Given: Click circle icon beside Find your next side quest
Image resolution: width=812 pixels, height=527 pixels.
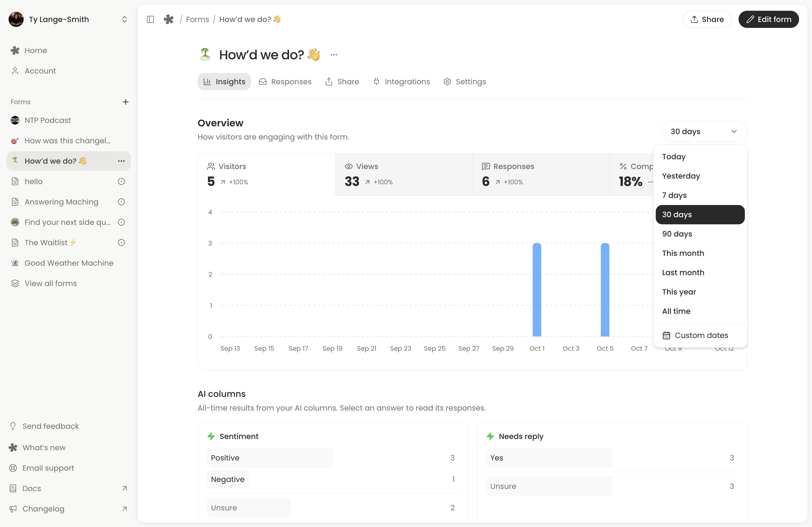Looking at the screenshot, I should [121, 222].
